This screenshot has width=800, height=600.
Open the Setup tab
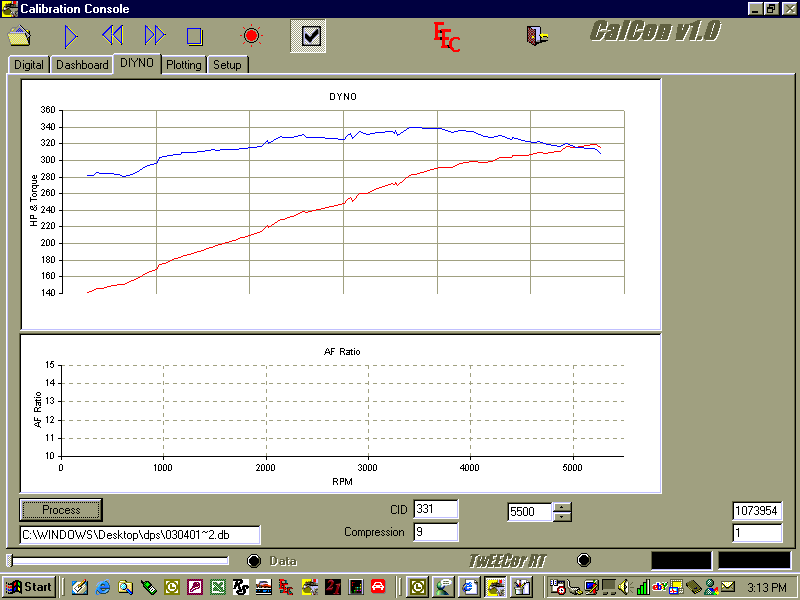point(227,65)
